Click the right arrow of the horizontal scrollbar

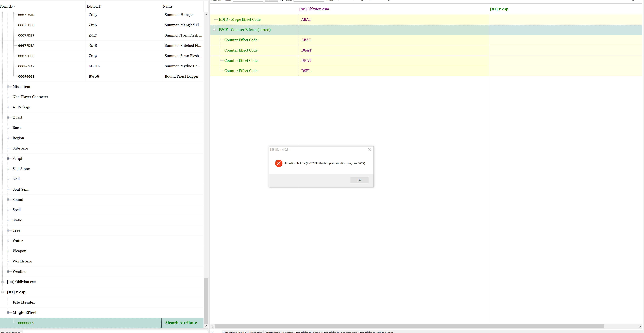pos(640,326)
